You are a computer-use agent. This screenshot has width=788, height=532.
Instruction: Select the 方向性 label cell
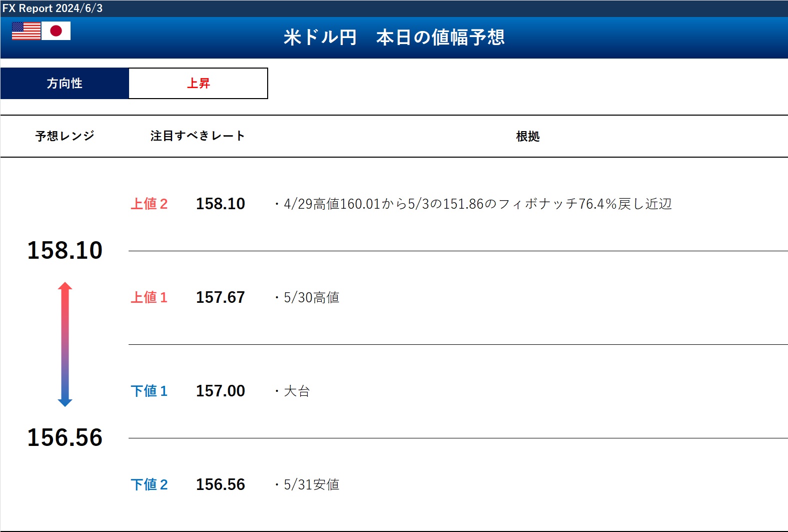point(65,84)
